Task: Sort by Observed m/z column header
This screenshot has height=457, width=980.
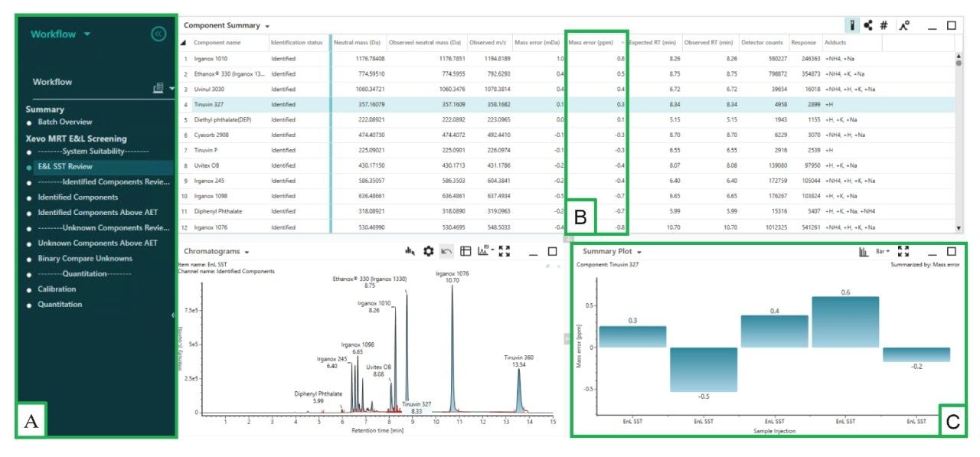Action: coord(487,43)
